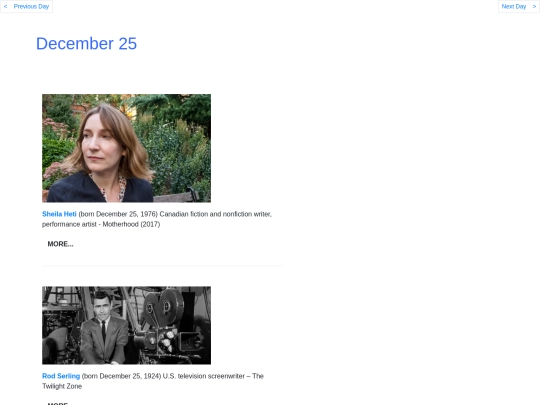
Task: Click '(born December 25, 1924)' text
Action: tap(121, 376)
